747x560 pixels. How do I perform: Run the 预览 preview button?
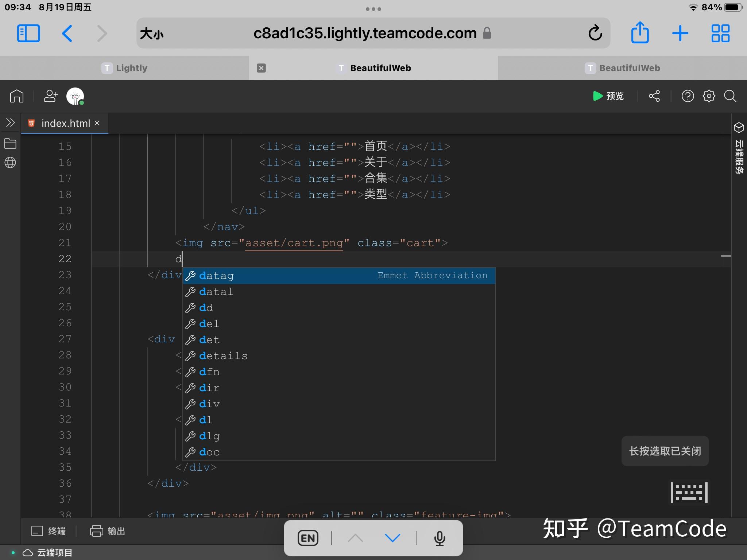click(608, 96)
